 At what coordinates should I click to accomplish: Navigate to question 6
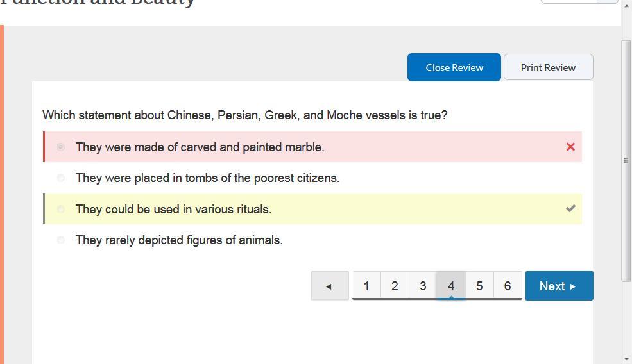(508, 286)
